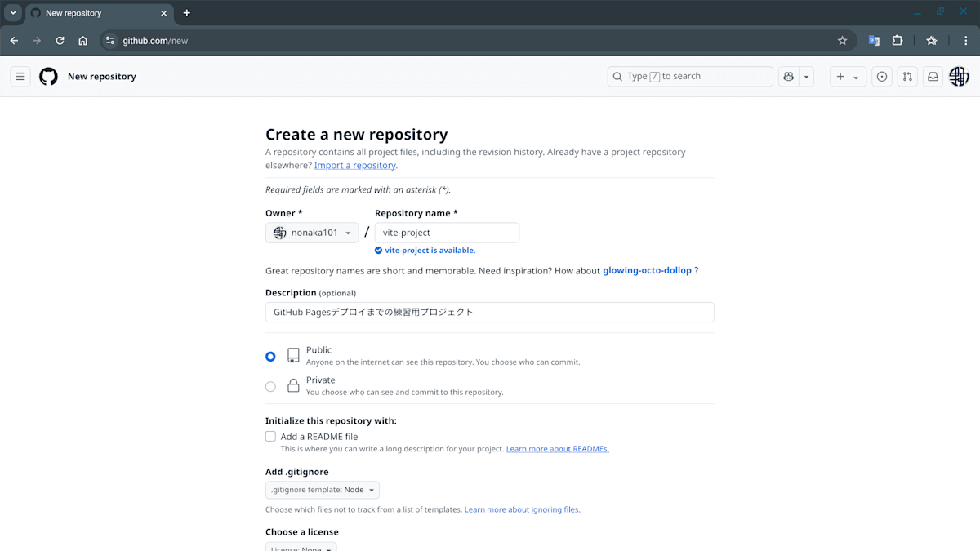
Task: Open the user avatar menu
Action: coord(959,77)
